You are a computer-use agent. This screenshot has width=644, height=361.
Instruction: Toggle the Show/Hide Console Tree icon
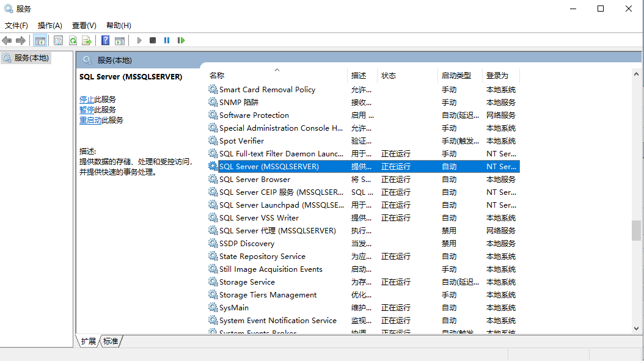(x=40, y=40)
